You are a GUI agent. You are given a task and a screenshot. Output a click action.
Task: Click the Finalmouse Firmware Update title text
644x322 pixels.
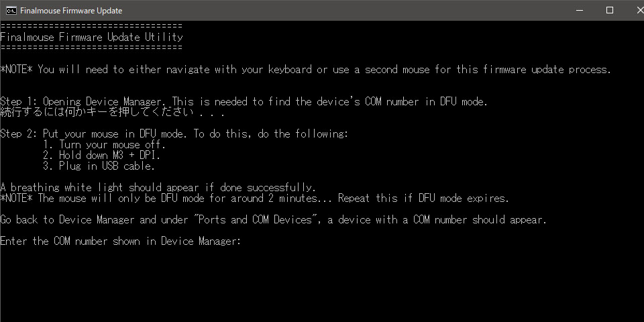pyautogui.click(x=71, y=11)
